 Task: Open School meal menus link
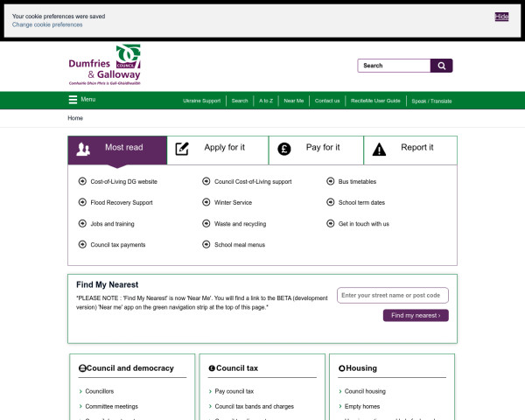coord(240,245)
